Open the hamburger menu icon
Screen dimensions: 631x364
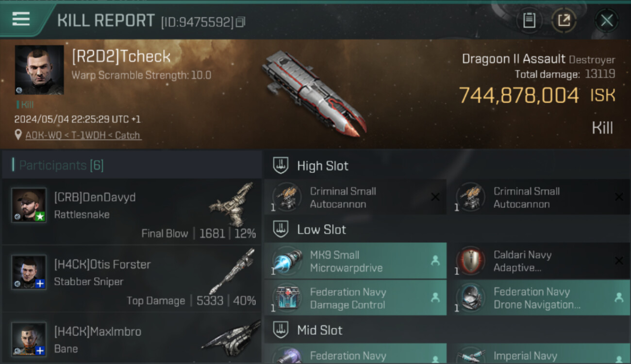(x=21, y=19)
